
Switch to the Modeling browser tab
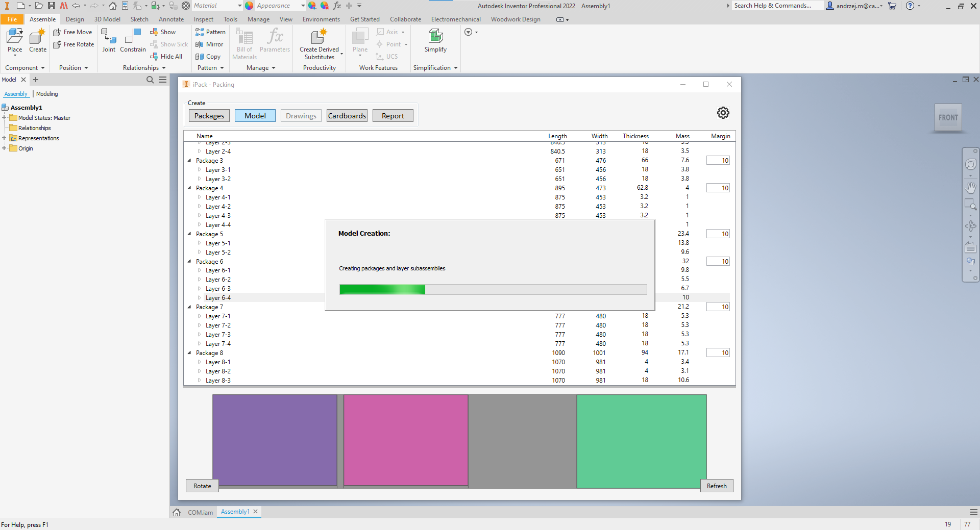click(x=47, y=94)
